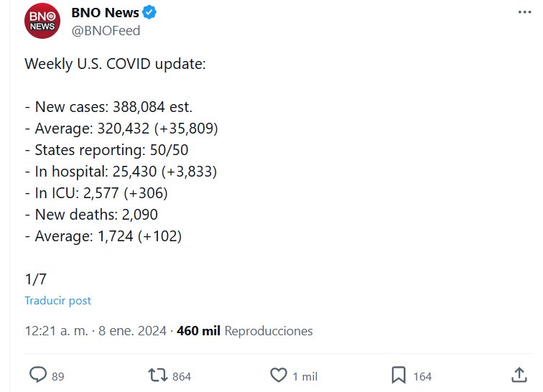Click the BNO News display name
The image size is (543, 392).
106,13
